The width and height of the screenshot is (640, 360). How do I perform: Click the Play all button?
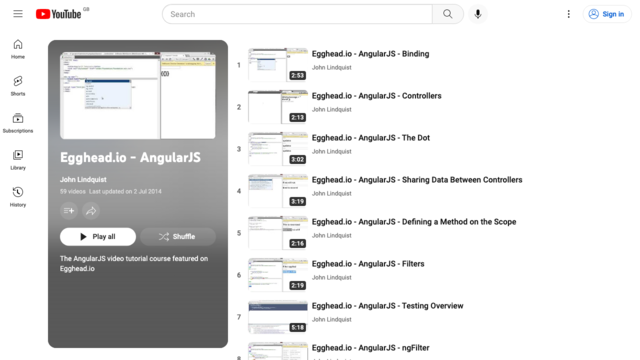coord(98,237)
